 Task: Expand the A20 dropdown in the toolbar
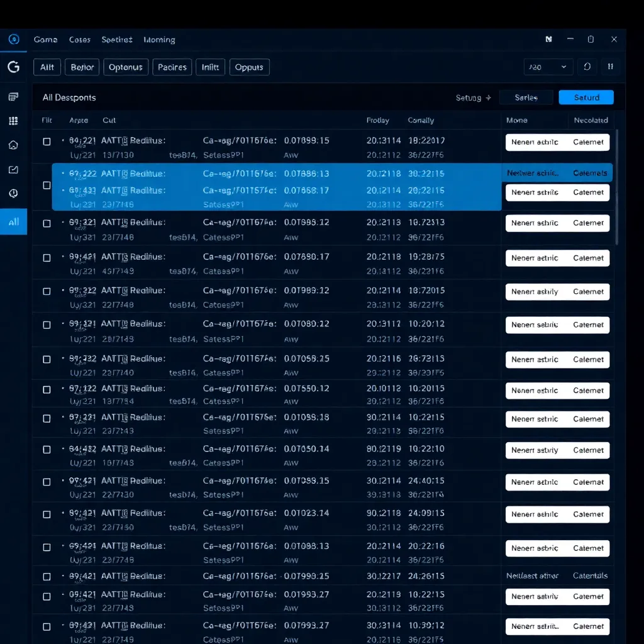548,67
